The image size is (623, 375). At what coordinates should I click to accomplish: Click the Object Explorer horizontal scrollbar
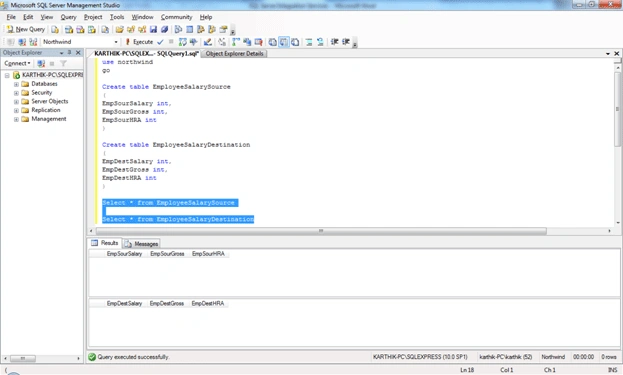23,358
